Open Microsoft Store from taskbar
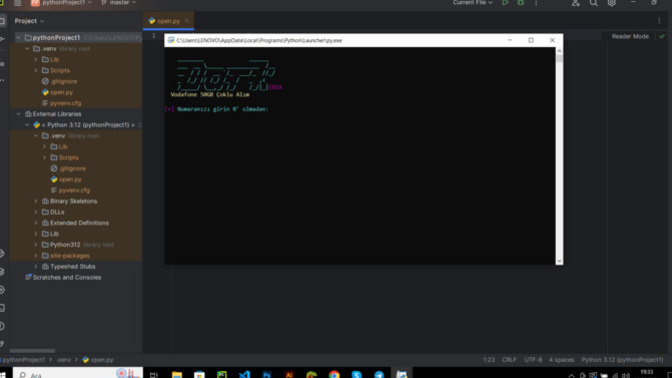Viewport: 672px width, 378px height. point(199,375)
